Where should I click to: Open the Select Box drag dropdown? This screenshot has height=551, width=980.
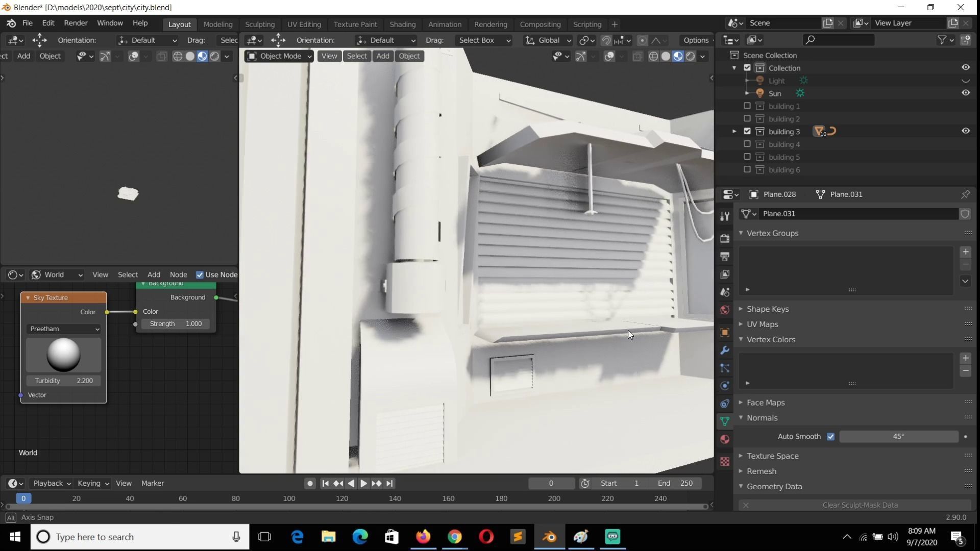pyautogui.click(x=483, y=40)
